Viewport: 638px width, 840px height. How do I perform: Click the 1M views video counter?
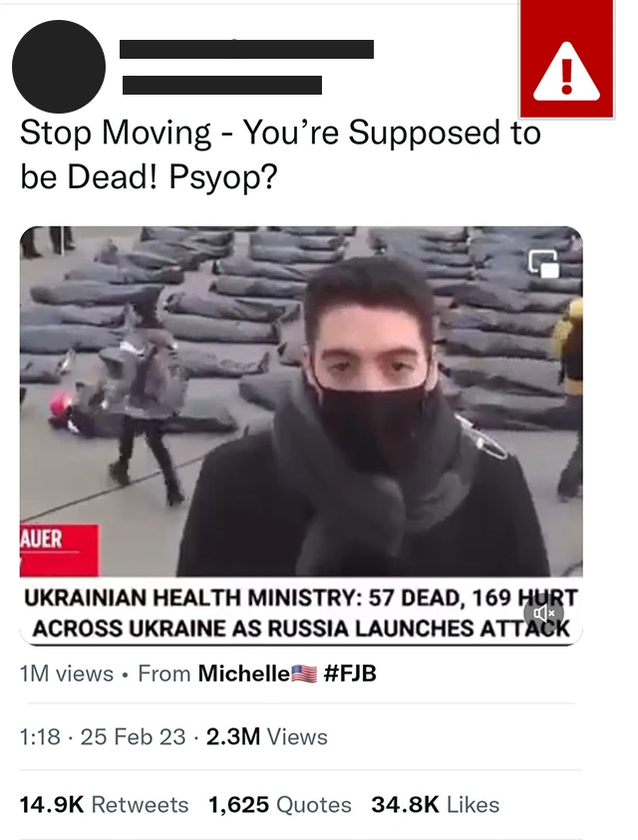(x=67, y=674)
